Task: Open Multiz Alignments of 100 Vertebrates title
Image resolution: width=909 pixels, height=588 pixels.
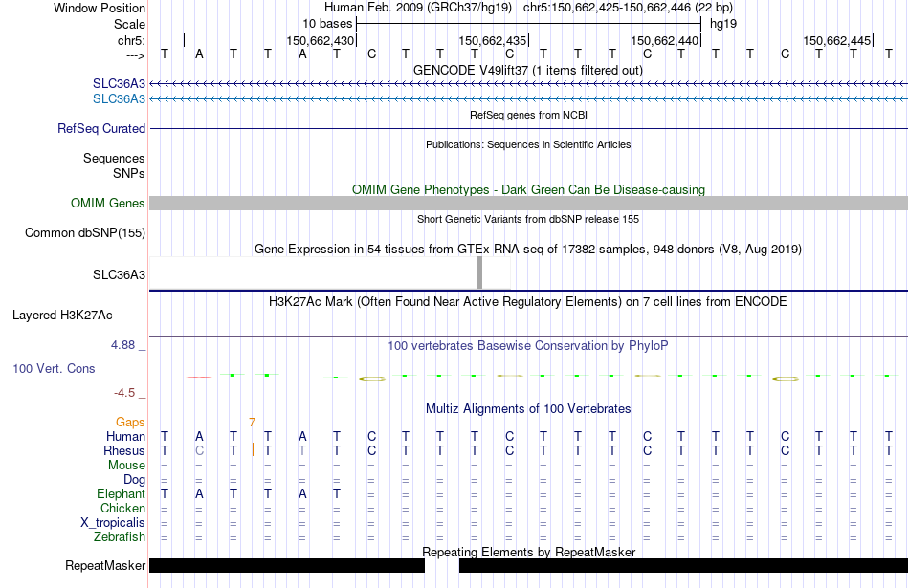Action: click(528, 409)
